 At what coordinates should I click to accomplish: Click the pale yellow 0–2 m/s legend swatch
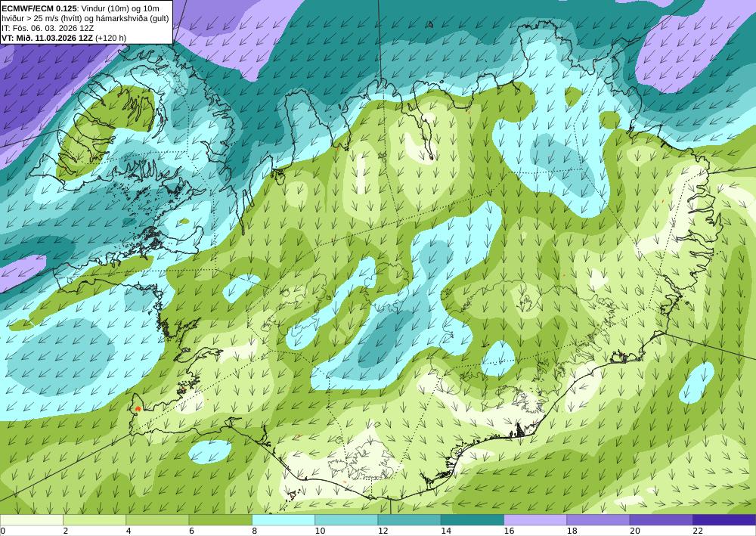coord(31,519)
